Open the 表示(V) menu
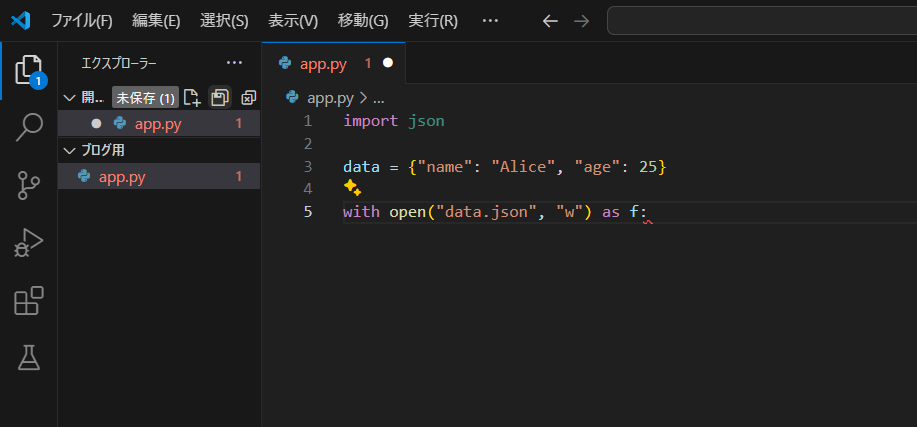This screenshot has width=917, height=427. (293, 22)
